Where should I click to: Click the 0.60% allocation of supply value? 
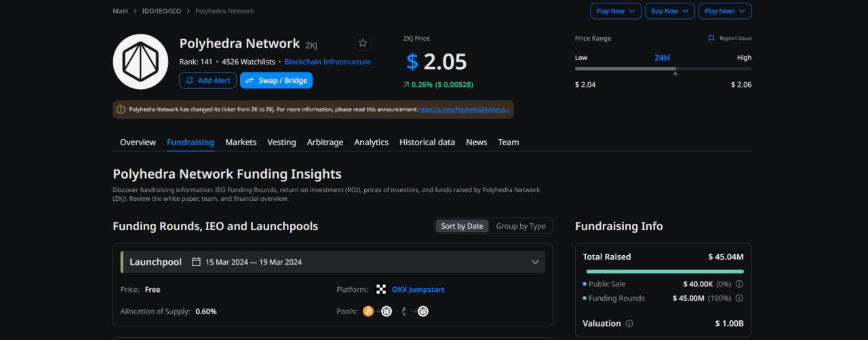(x=206, y=311)
